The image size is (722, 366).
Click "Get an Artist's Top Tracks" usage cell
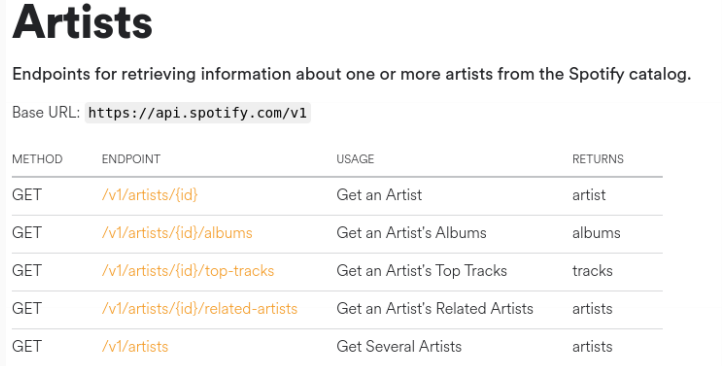422,271
